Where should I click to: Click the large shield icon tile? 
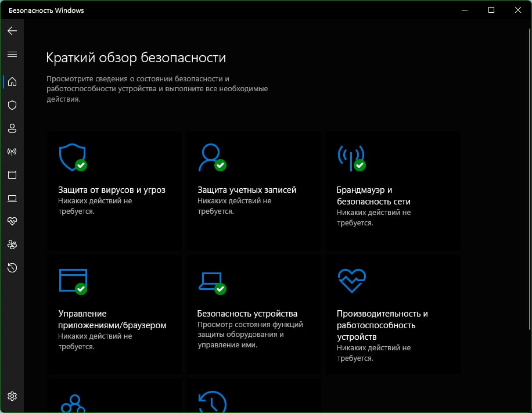pyautogui.click(x=73, y=157)
